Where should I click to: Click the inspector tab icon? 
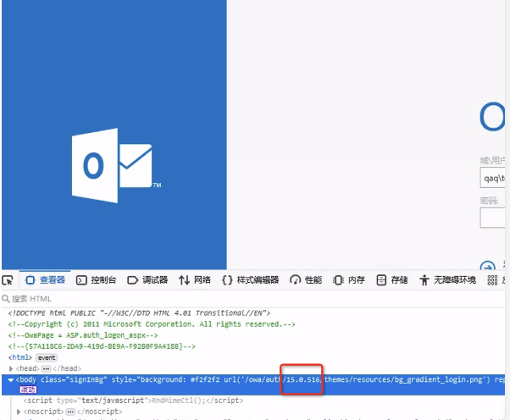click(x=30, y=280)
